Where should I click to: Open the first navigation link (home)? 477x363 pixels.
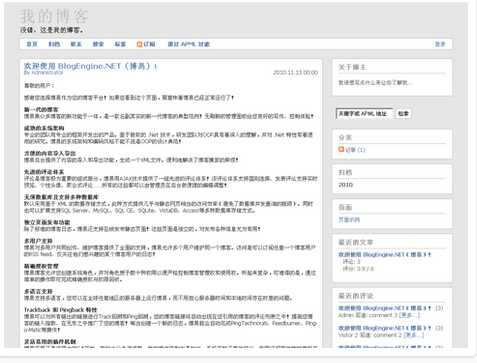[x=32, y=44]
